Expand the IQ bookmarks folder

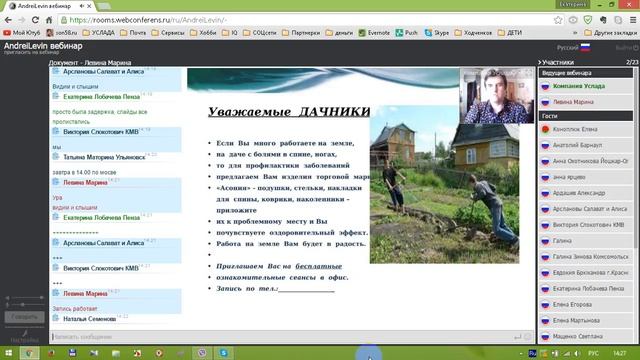click(229, 33)
